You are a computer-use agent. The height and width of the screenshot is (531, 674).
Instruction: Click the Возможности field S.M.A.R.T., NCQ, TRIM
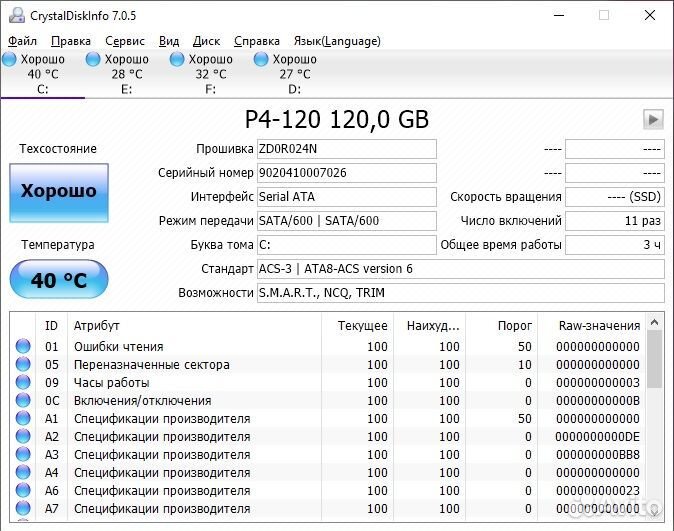click(x=461, y=293)
